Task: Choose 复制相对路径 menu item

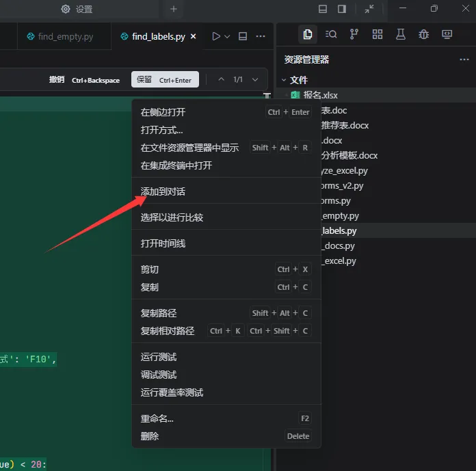Action: [x=226, y=331]
